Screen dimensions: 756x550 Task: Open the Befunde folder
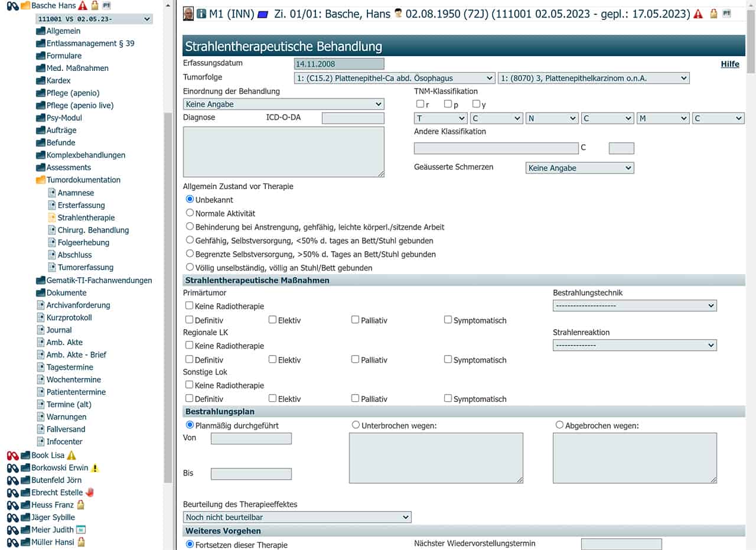61,142
